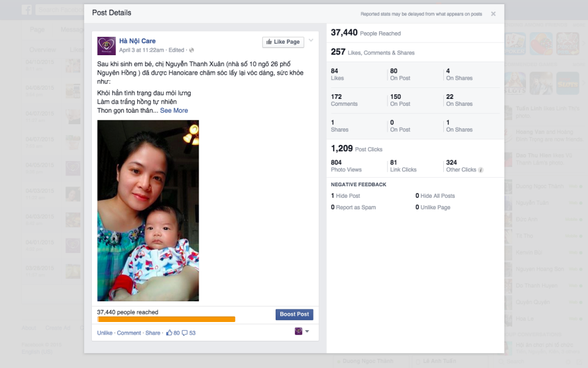Open chat with Nguyễn Tuấn in sidebar
This screenshot has width=588, height=368.
544,203
